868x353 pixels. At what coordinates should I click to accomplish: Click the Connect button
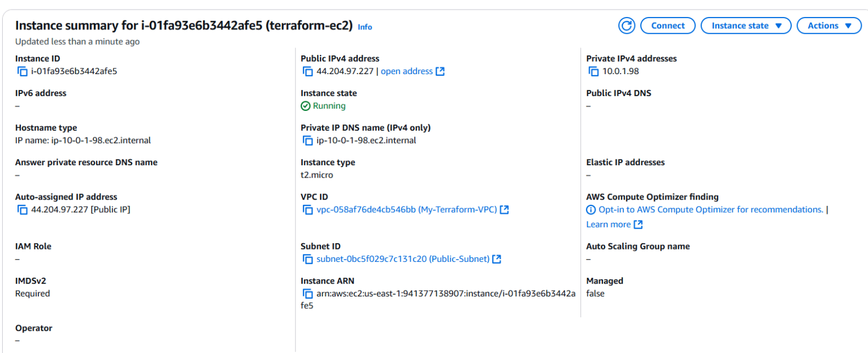[667, 25]
